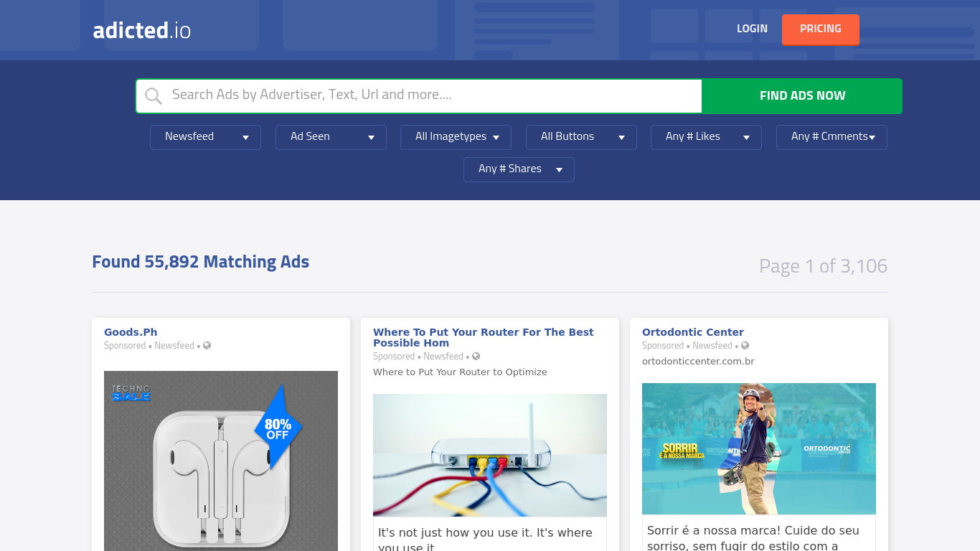The height and width of the screenshot is (551, 980).
Task: Open the Any # Shares dropdown
Action: pos(519,169)
